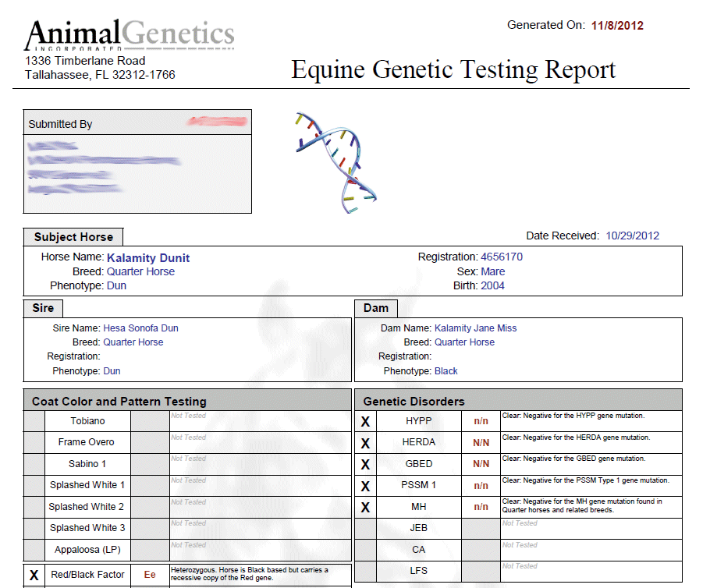This screenshot has height=588, width=710.
Task: Click the Equine Genetic Testing Report title
Action: point(453,70)
